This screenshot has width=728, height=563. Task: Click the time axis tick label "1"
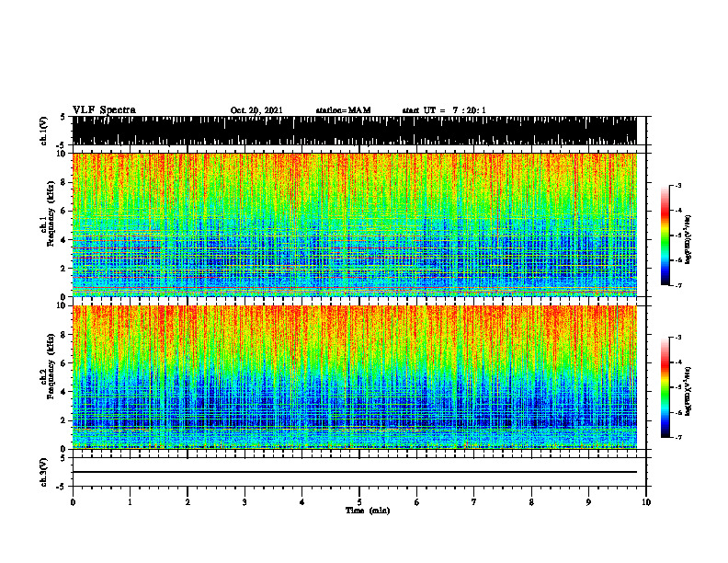click(x=130, y=502)
